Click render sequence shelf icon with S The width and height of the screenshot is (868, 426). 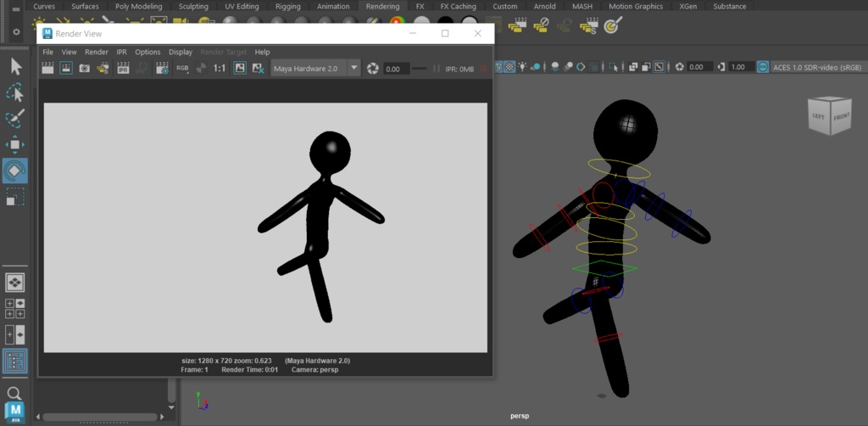[x=588, y=25]
